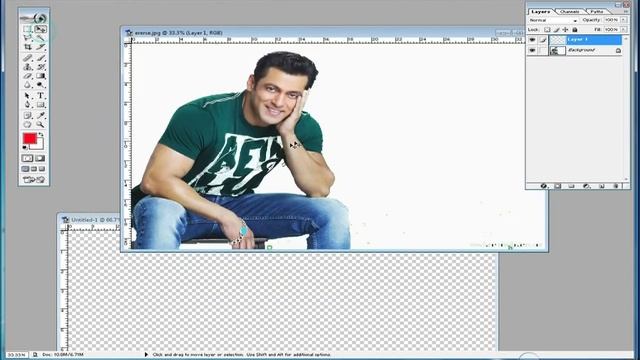Open the Opacity slider arrow
640x360 pixels.
(x=624, y=20)
